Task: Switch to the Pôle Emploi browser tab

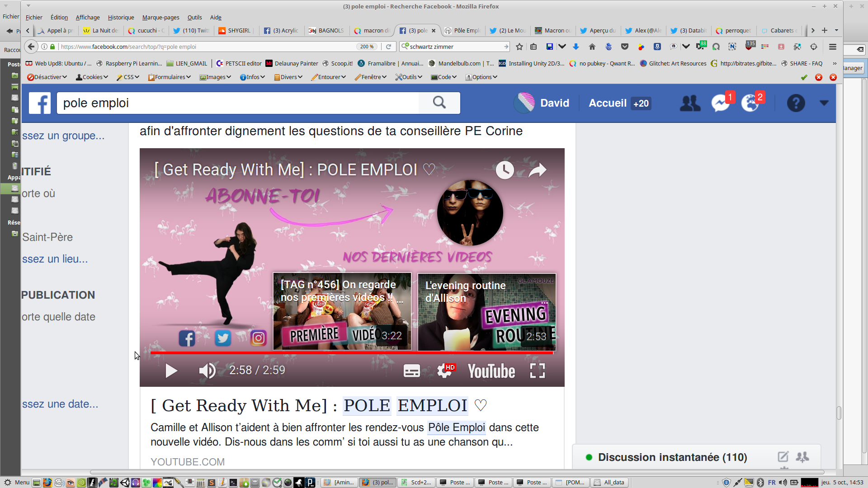Action: (x=463, y=30)
